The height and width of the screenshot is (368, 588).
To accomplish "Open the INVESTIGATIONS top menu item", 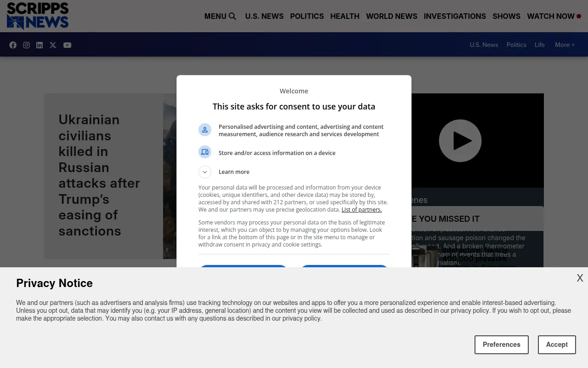I will 455,16.
